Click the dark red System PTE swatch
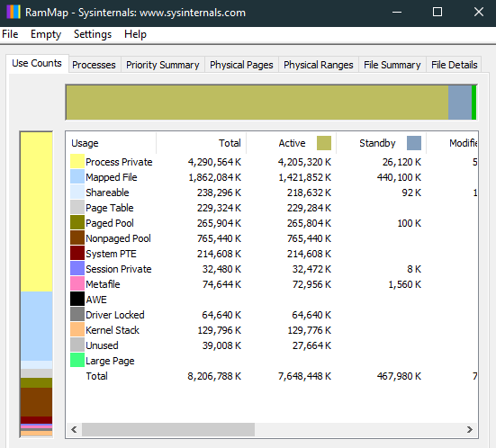Image resolution: width=496 pixels, height=448 pixels. pos(77,253)
